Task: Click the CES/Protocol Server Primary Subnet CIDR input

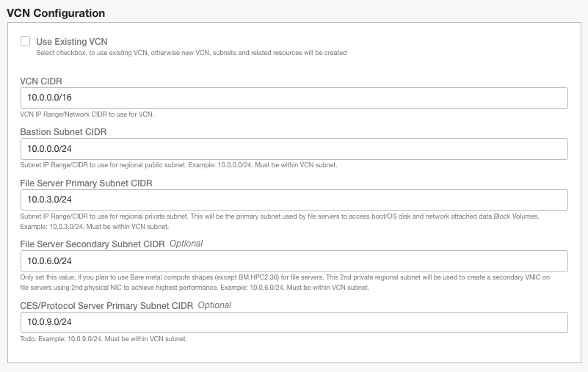Action: (x=294, y=322)
